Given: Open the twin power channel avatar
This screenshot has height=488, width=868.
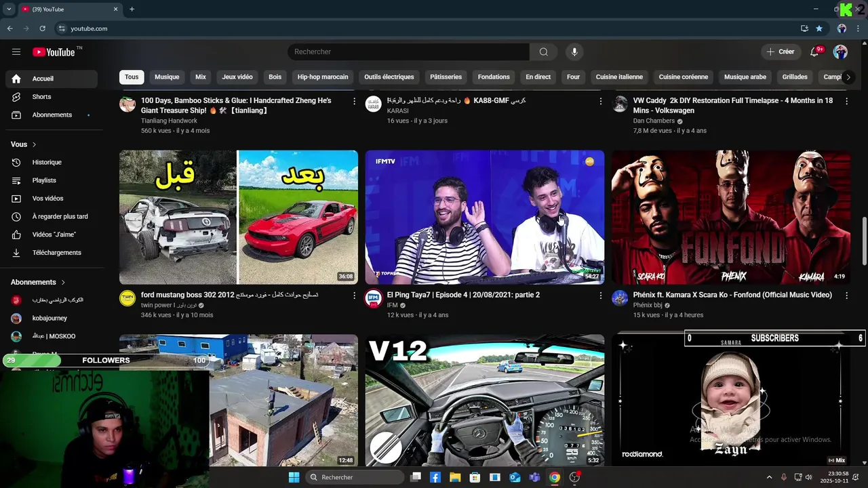Looking at the screenshot, I should [x=127, y=298].
